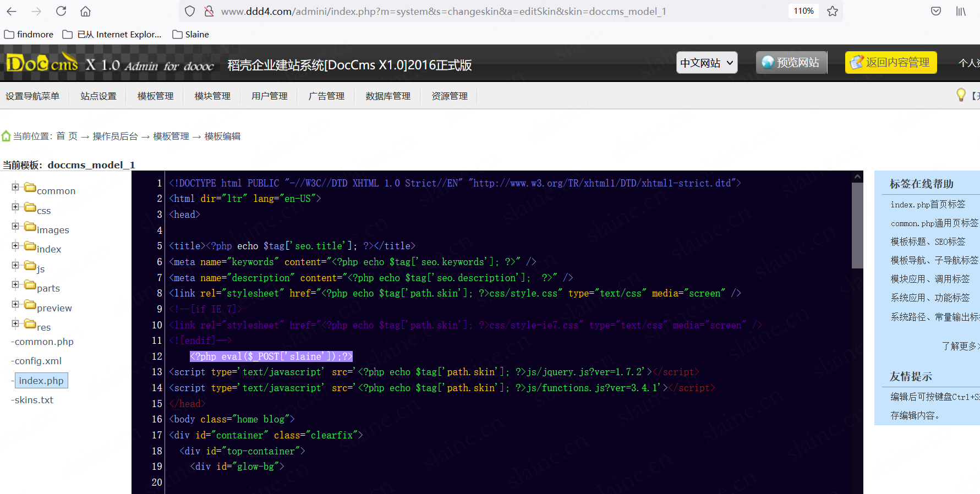Click the insecure connection lock icon
Screen dimensions: 980x494
tap(209, 11)
